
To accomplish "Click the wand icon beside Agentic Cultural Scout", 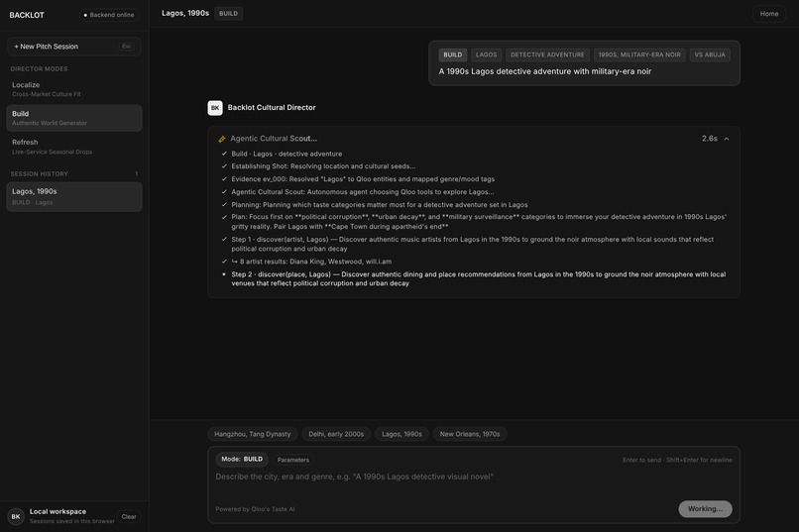I will pyautogui.click(x=222, y=139).
